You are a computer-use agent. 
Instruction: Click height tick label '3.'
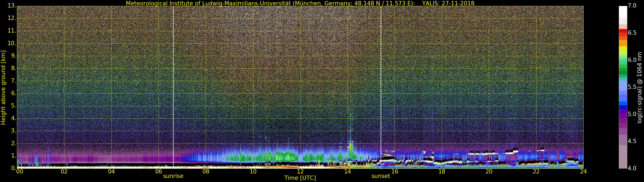14,131
